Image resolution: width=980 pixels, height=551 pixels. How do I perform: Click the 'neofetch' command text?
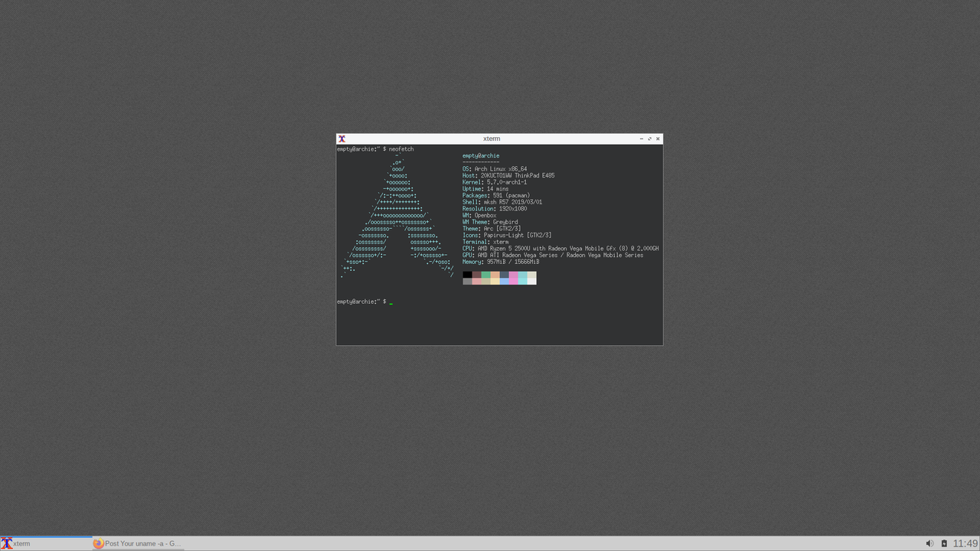tap(401, 149)
